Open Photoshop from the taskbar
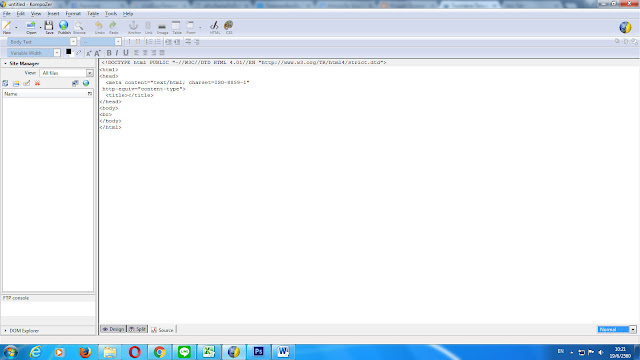This screenshot has height=360, width=640. (x=258, y=352)
